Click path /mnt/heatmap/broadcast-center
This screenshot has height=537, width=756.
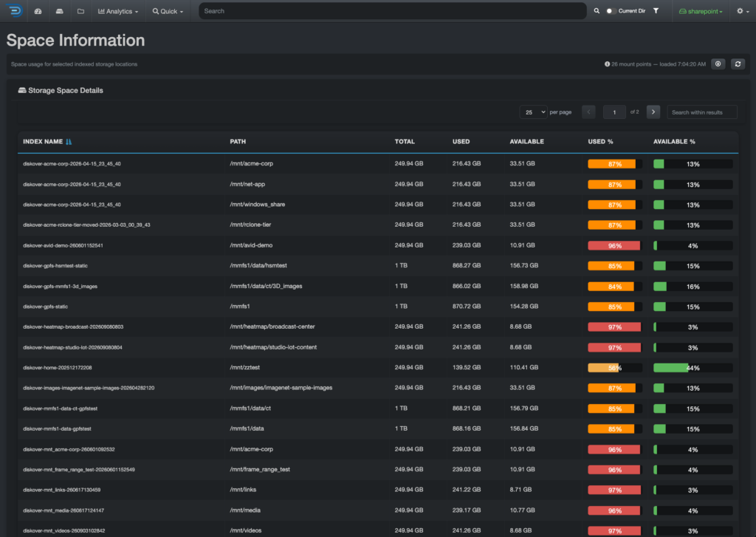[272, 326]
